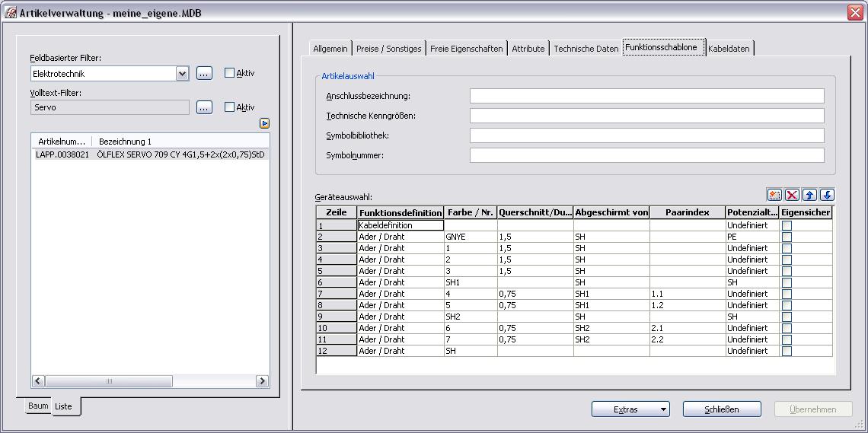Switch to the Baum view tab
This screenshot has height=433, width=868.
[x=38, y=406]
